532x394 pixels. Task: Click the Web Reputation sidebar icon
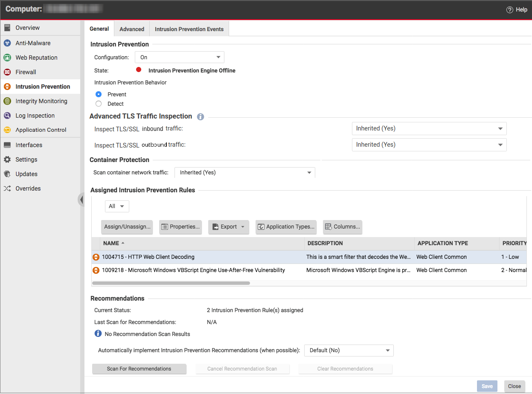click(7, 58)
